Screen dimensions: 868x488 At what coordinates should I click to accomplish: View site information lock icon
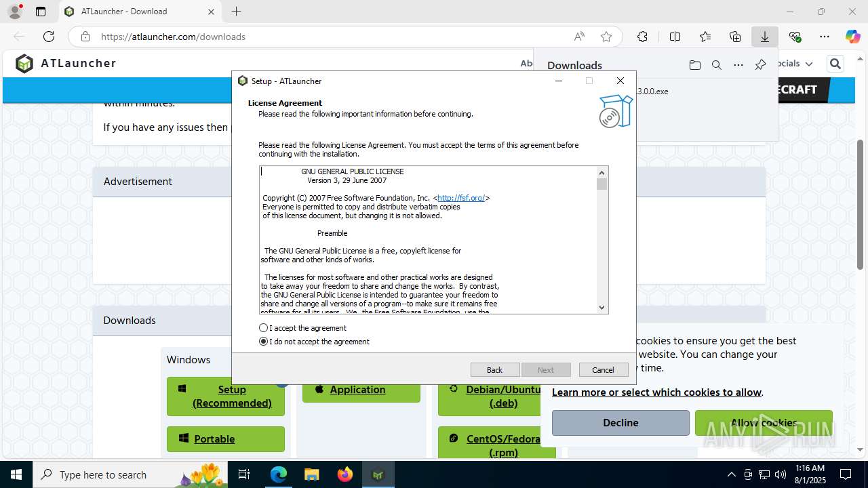point(85,37)
